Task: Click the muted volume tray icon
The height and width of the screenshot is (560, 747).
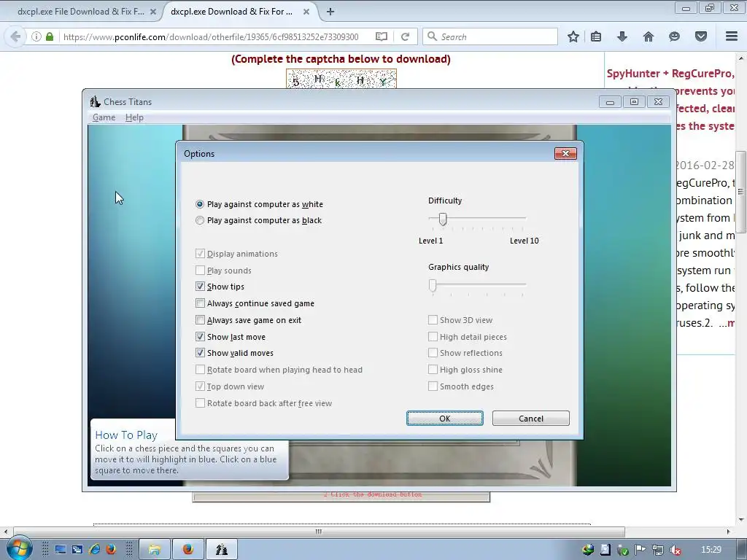Action: 675,550
